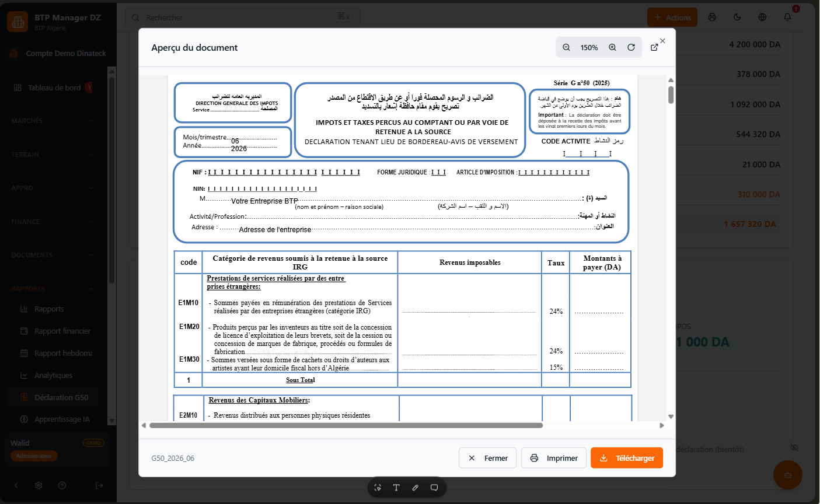The height and width of the screenshot is (504, 820).
Task: Click the 1 092 000 DA amount
Action: pyautogui.click(x=755, y=104)
